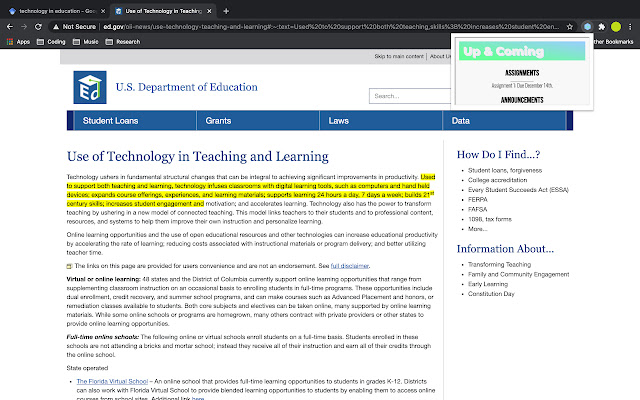Click the Full-time online schools bold label
This screenshot has width=640, height=400.
pyautogui.click(x=103, y=337)
